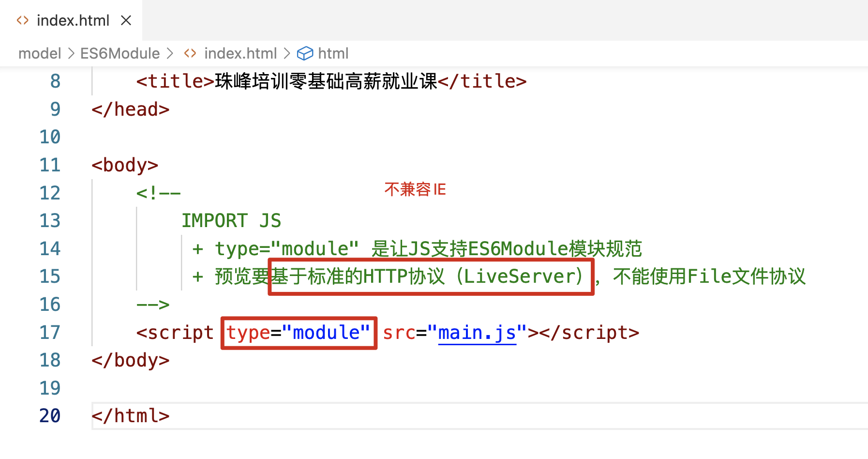The width and height of the screenshot is (868, 459).
Task: Click the IMPORT JS comment line
Action: coord(231,221)
